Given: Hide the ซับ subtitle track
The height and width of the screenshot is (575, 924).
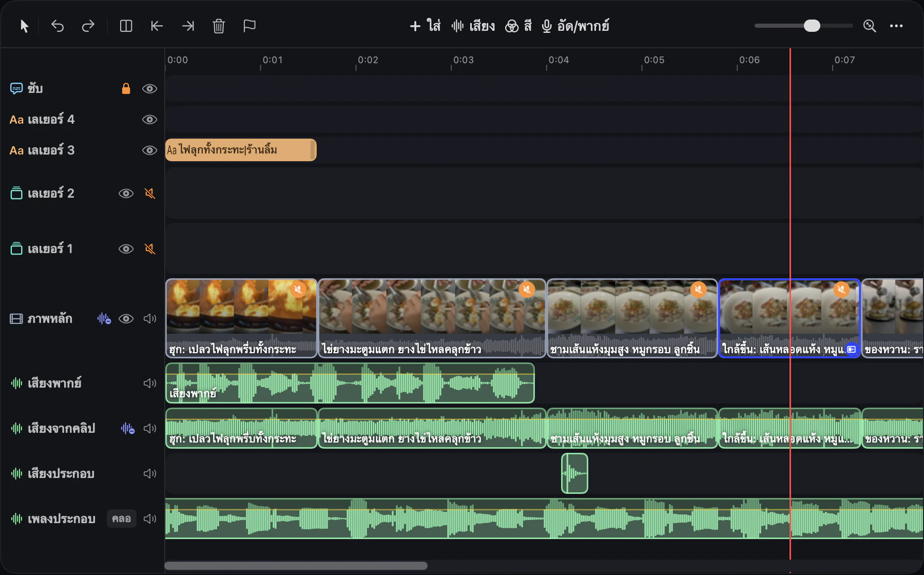Looking at the screenshot, I should coord(149,89).
